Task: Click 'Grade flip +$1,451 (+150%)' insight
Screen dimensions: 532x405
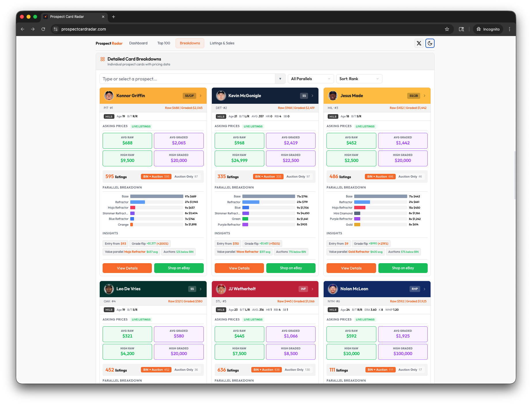Action: click(x=262, y=244)
